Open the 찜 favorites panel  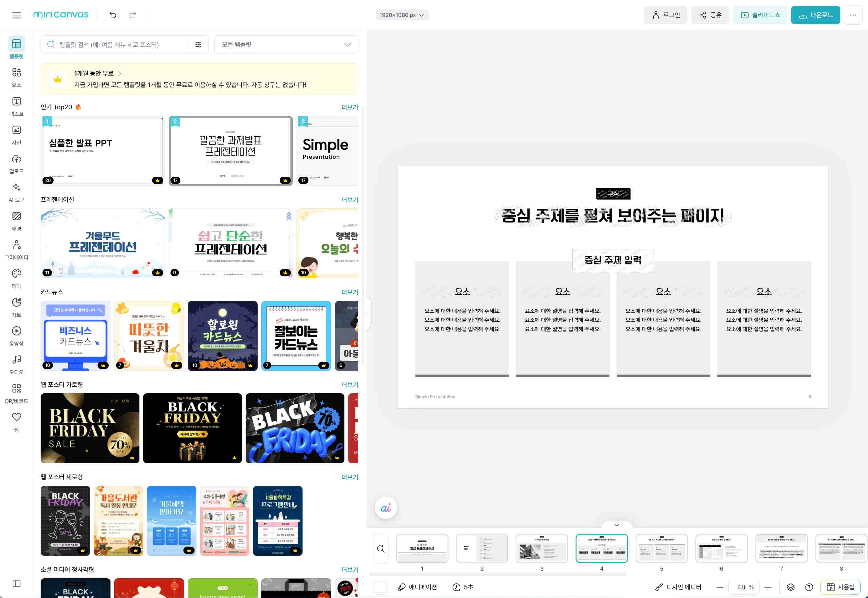[17, 422]
